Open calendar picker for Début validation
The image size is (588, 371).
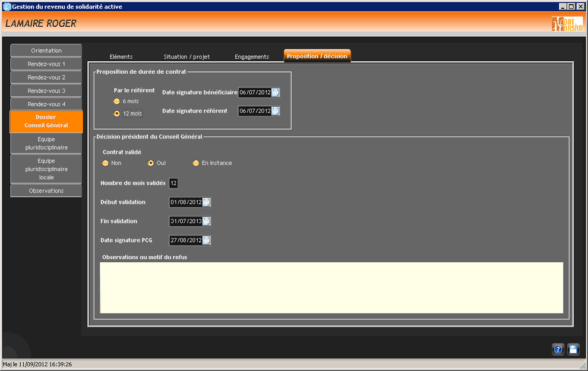(x=207, y=202)
